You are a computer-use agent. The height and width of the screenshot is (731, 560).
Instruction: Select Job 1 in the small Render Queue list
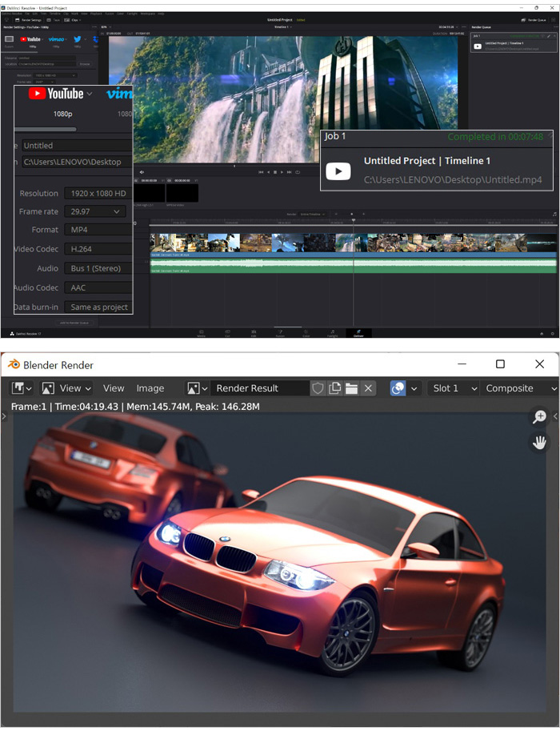tap(514, 42)
